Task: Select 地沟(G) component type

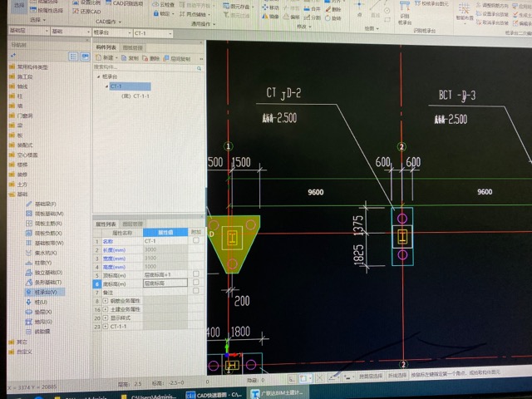Action: click(39, 322)
